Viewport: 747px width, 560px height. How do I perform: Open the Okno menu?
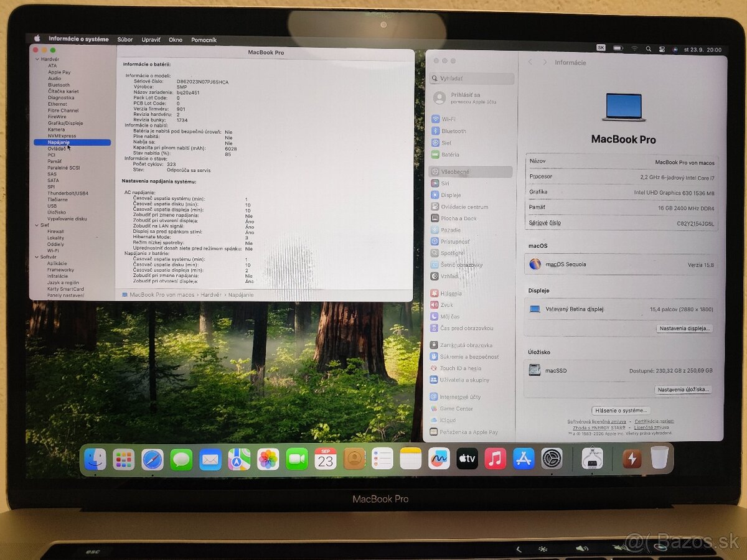[x=176, y=40]
